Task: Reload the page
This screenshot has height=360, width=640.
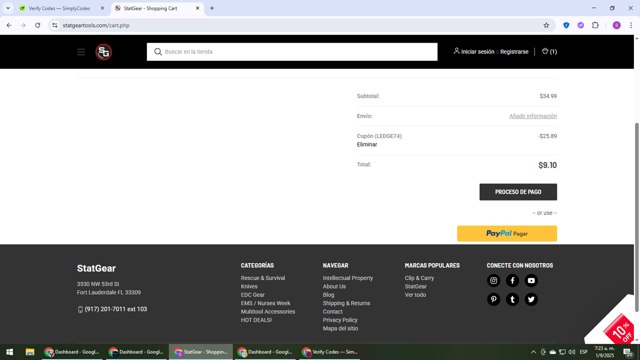Action: point(38,25)
